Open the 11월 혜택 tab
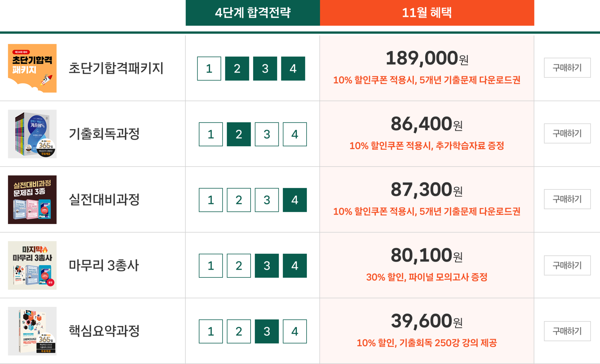600x364 pixels. tap(427, 13)
